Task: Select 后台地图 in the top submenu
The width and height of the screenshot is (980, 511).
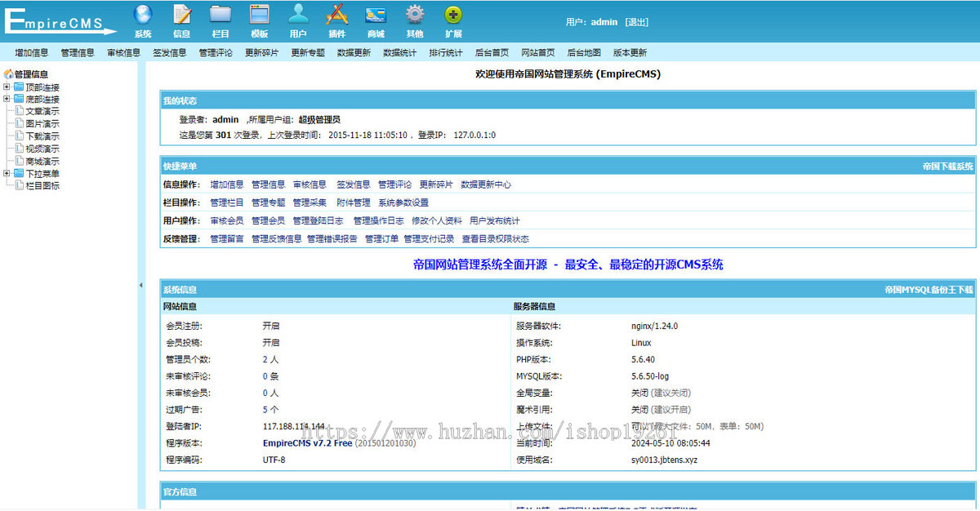Action: [x=584, y=53]
